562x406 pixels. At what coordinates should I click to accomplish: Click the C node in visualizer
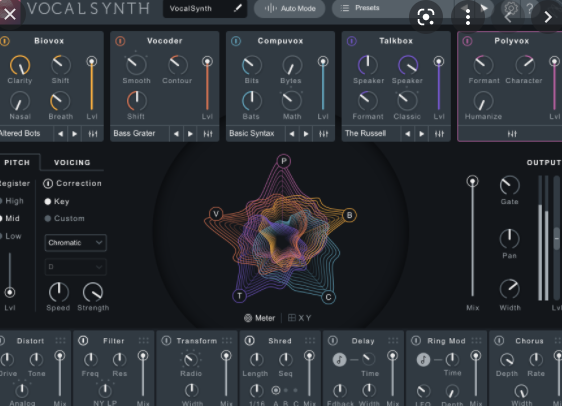[328, 297]
